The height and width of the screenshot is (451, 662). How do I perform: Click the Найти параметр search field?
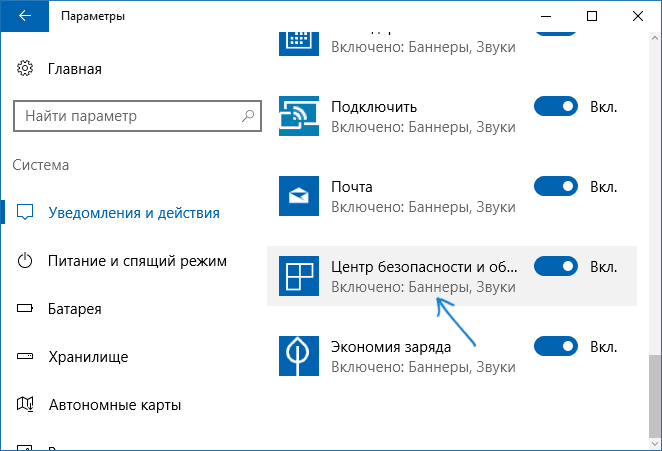(138, 116)
